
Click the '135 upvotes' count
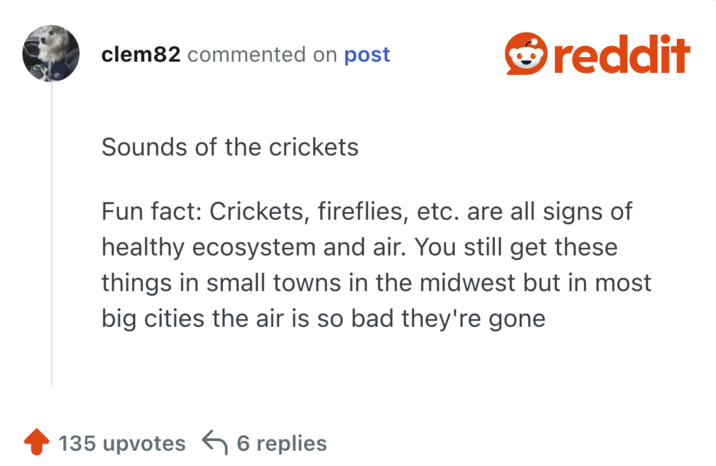(122, 443)
